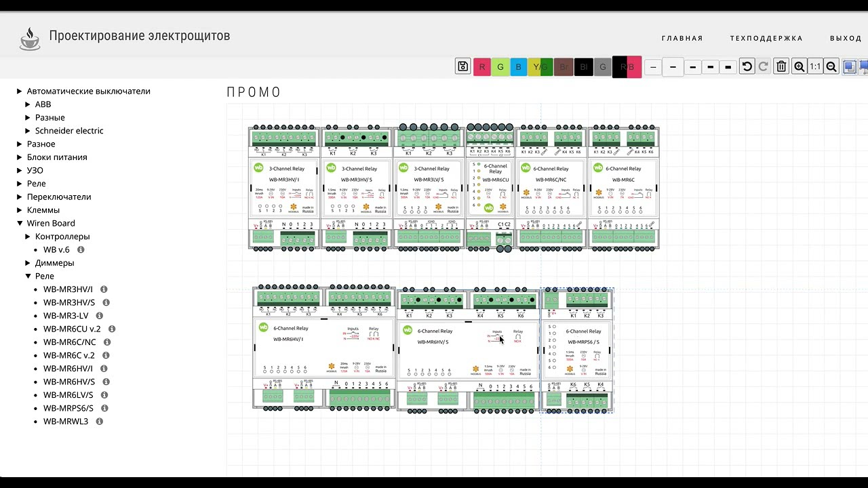Open info icon for WB-MR3HV/I

(104, 289)
